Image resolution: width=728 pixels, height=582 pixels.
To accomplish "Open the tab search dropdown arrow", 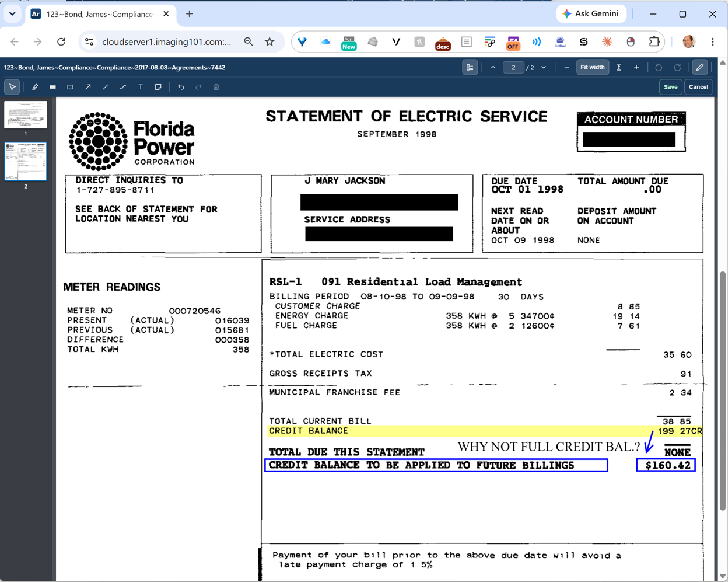I will point(12,13).
